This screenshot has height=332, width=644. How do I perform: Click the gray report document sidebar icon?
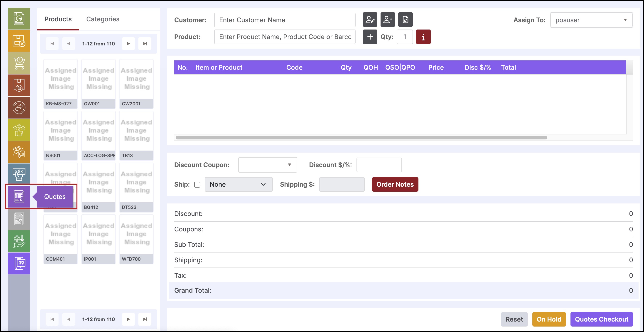pos(19,219)
